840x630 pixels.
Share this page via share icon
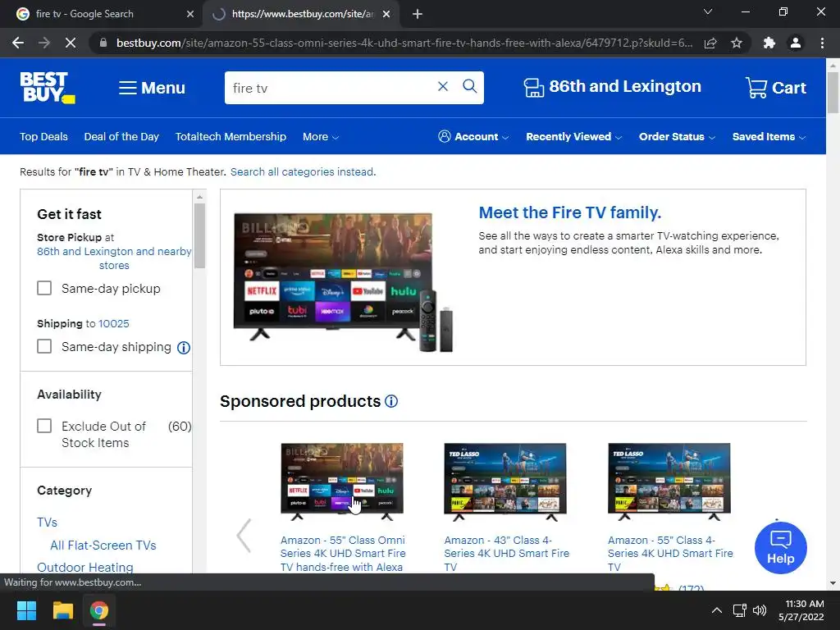[710, 43]
